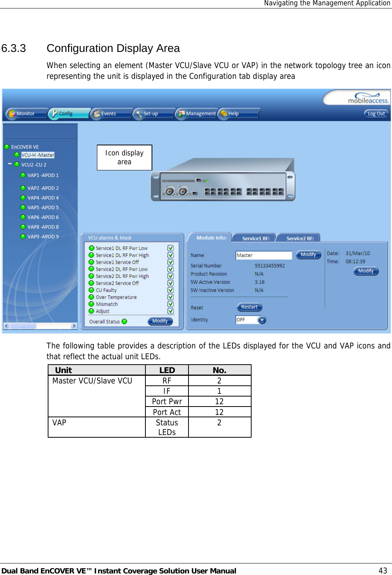Toggle Service1 DL RF Pwr Low mask checkbox
The height and width of the screenshot is (575, 392).
170,248
